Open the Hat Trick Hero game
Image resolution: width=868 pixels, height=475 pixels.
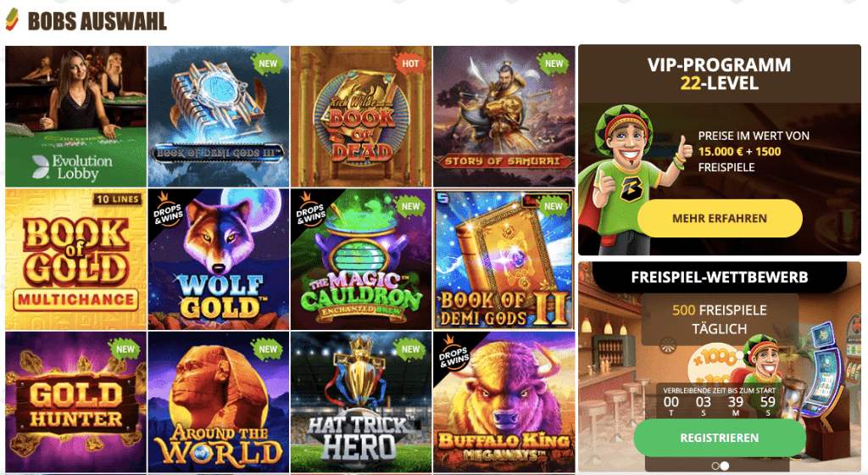click(361, 402)
